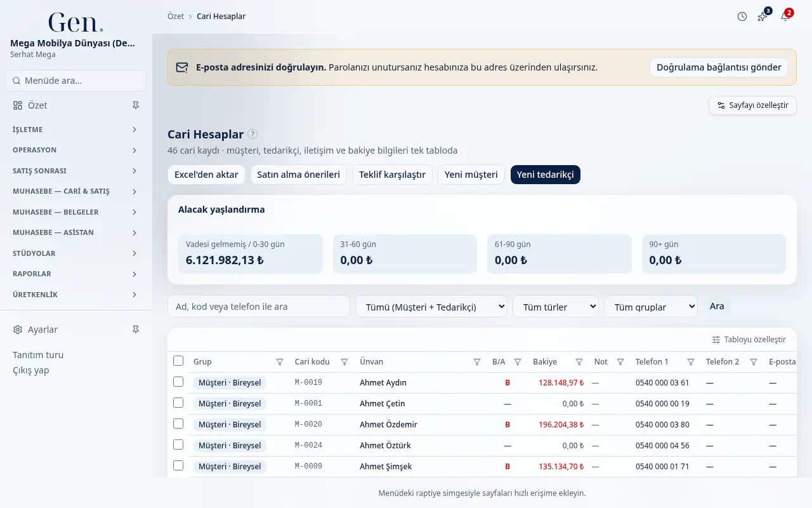Click the 61-90 gün aging card
The image size is (812, 508).
click(560, 254)
